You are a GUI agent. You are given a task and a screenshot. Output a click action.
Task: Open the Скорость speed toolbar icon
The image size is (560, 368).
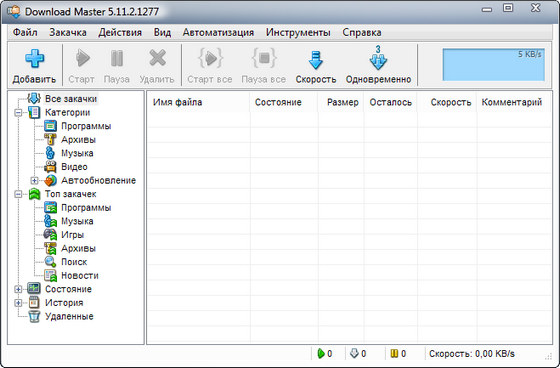[x=316, y=60]
